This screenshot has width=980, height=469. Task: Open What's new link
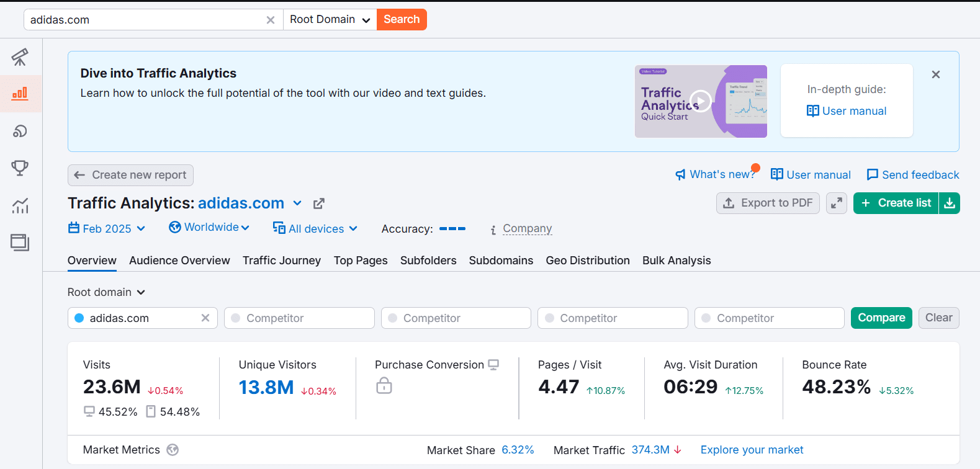tap(715, 174)
